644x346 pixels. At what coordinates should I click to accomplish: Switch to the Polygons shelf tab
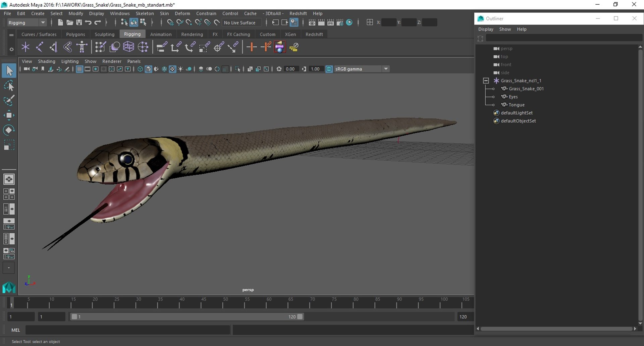tap(75, 34)
